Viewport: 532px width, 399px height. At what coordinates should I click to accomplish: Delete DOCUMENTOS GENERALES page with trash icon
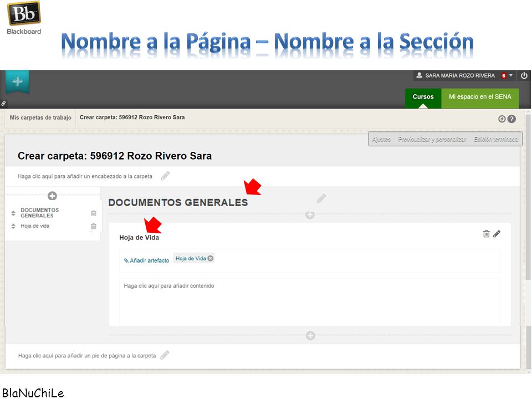pos(94,213)
